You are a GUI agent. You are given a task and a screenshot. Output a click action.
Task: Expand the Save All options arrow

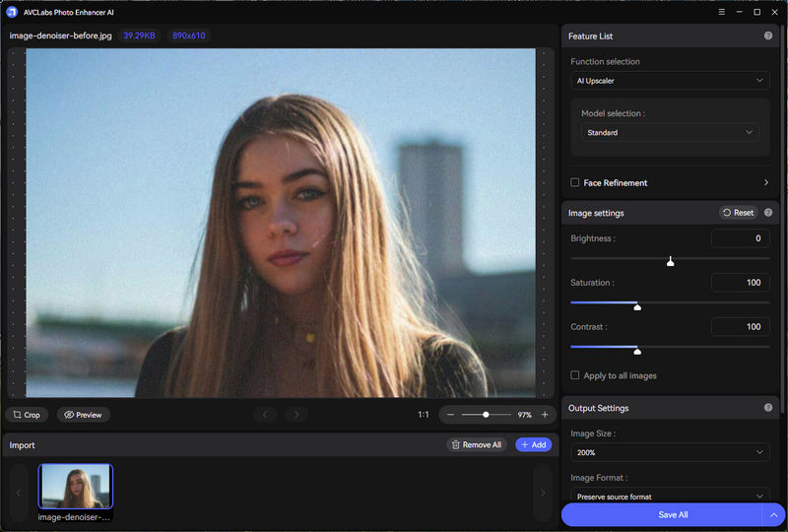(774, 515)
